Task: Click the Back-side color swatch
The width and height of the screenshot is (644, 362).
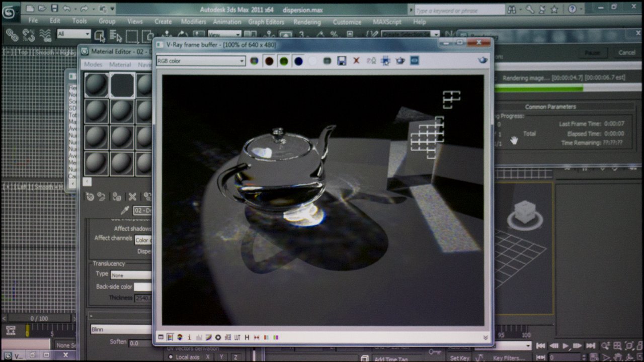Action: 142,287
